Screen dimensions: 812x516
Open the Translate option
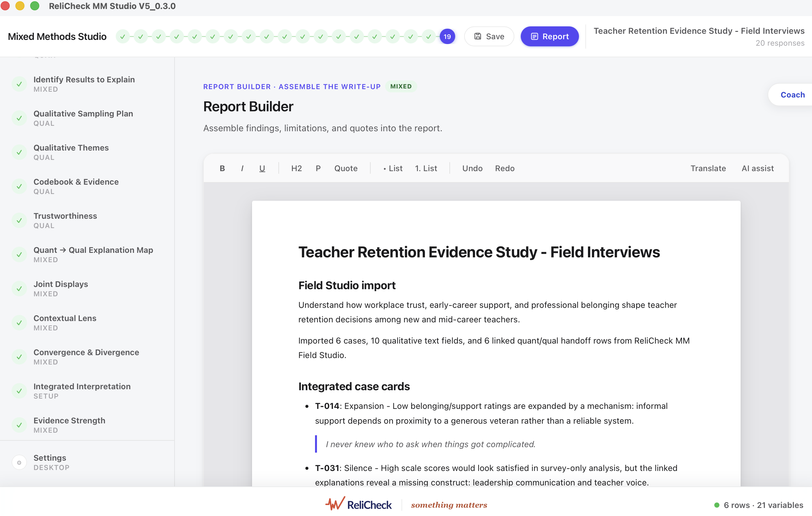pyautogui.click(x=708, y=168)
